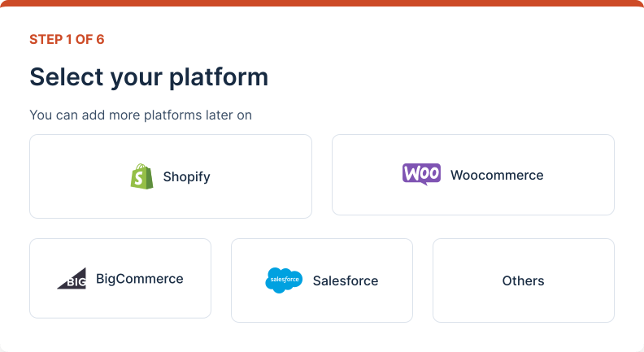Click the orange bar at the top

point(322,2)
